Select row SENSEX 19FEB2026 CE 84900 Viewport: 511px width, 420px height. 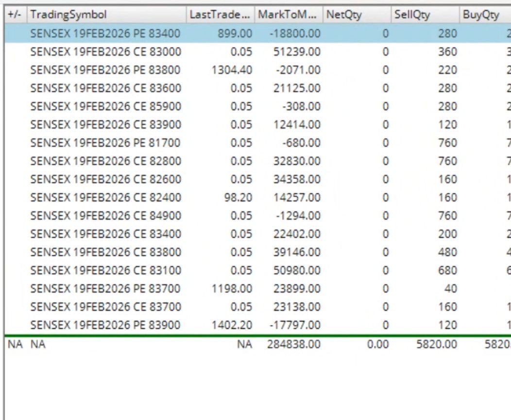(258, 216)
